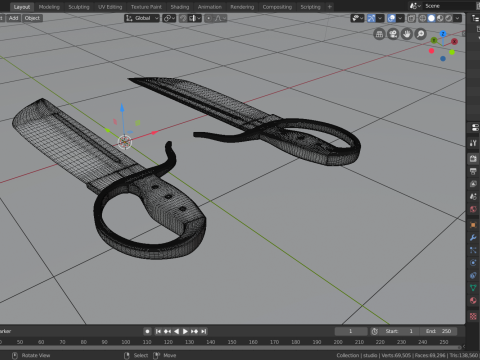Open the Material properties tab
Screen dimensions: 480x360
pyautogui.click(x=473, y=300)
